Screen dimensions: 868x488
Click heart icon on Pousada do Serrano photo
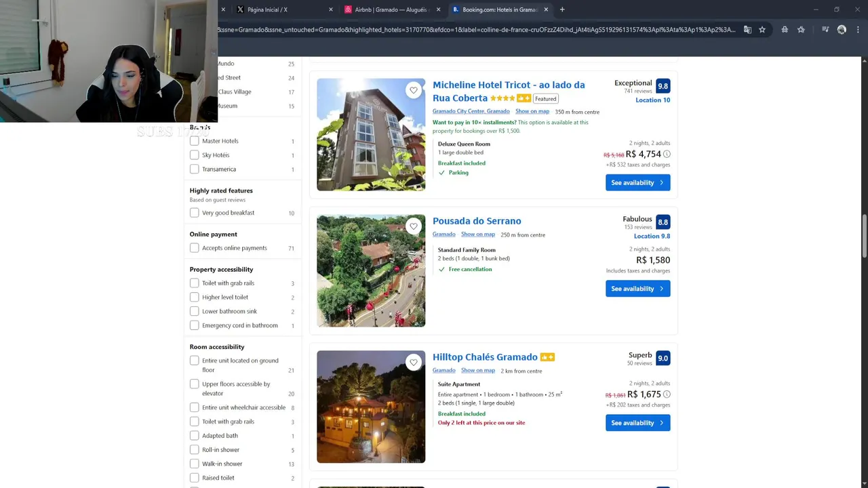click(414, 226)
